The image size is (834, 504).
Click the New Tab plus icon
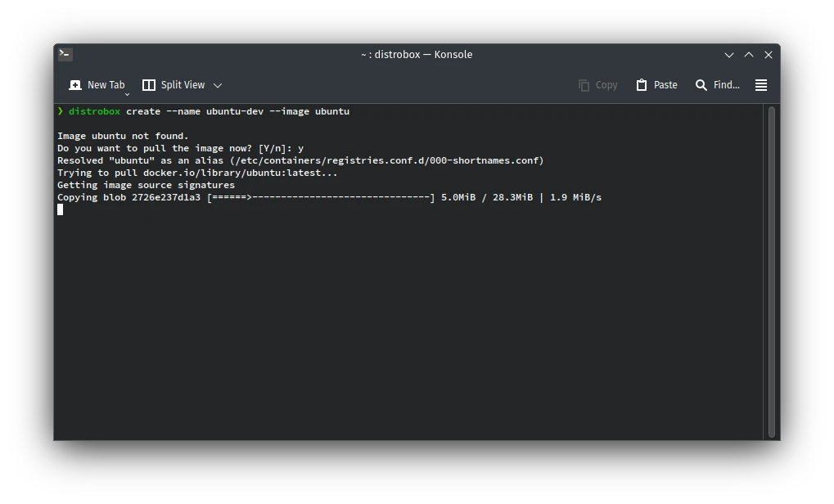75,85
